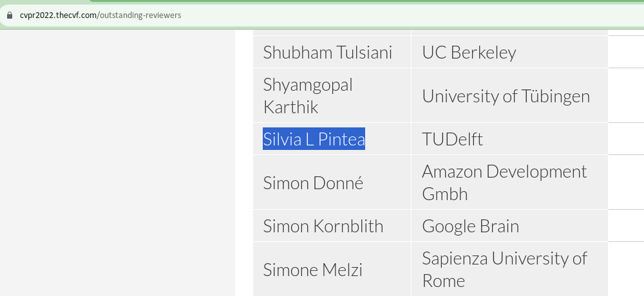
Task: Click the empty gray left sidebar area
Action: tap(117, 163)
